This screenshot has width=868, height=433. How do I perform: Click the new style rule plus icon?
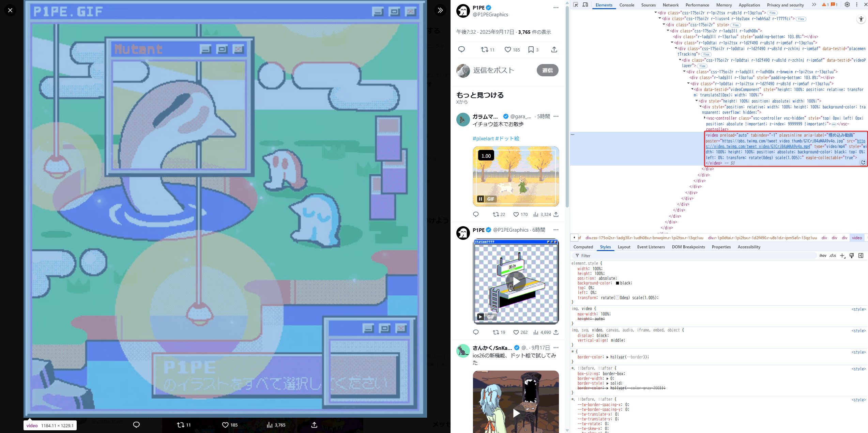point(842,256)
